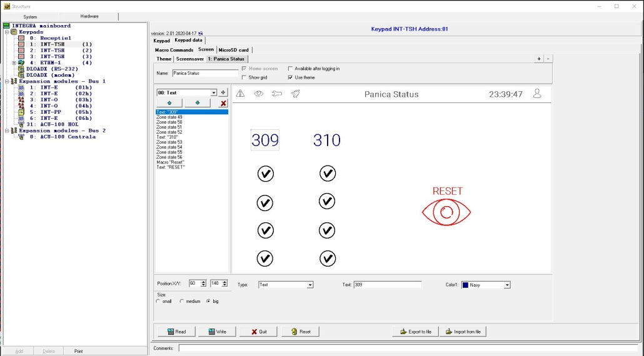Viewport: 644px width, 356px height.
Task: Click the user profile icon in preview header
Action: (536, 94)
